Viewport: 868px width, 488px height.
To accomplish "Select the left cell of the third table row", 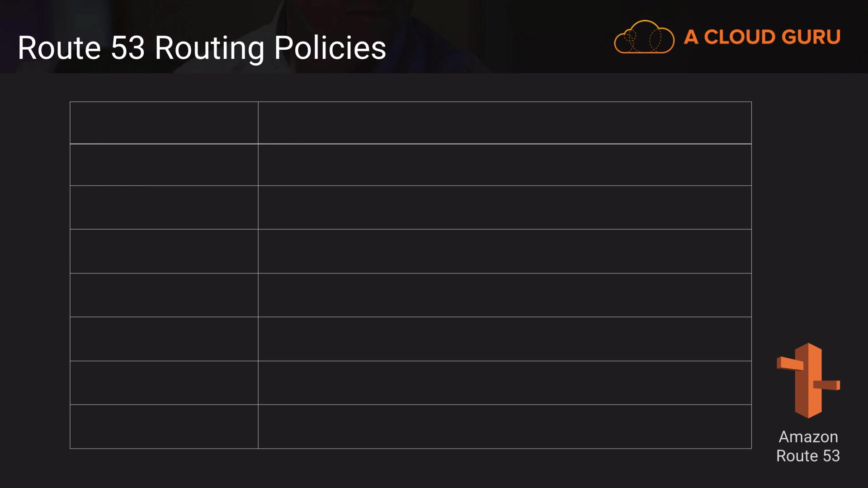I will click(x=164, y=207).
